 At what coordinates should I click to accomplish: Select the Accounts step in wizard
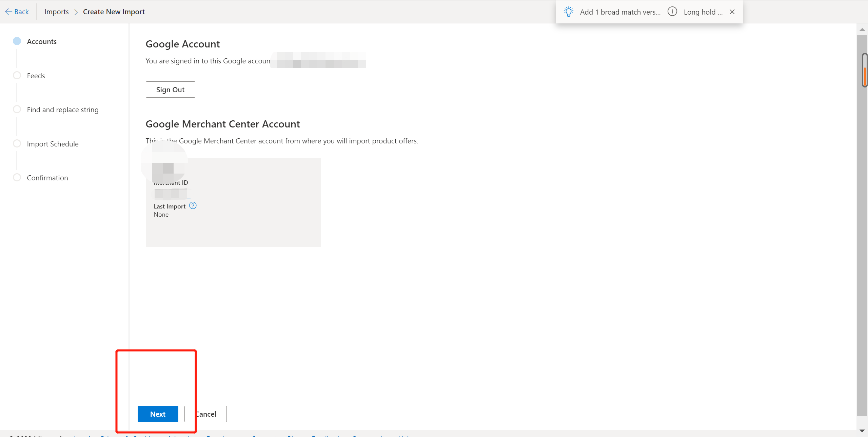pyautogui.click(x=42, y=41)
